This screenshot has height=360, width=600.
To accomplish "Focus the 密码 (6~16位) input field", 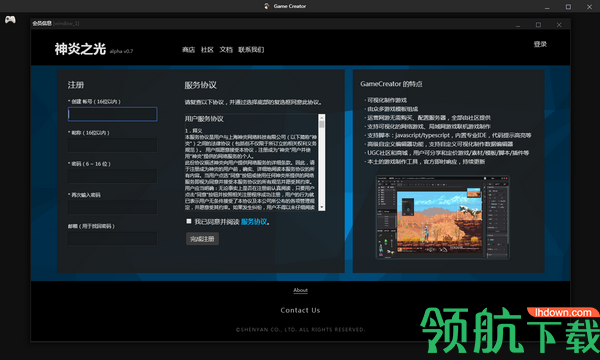I will click(112, 176).
